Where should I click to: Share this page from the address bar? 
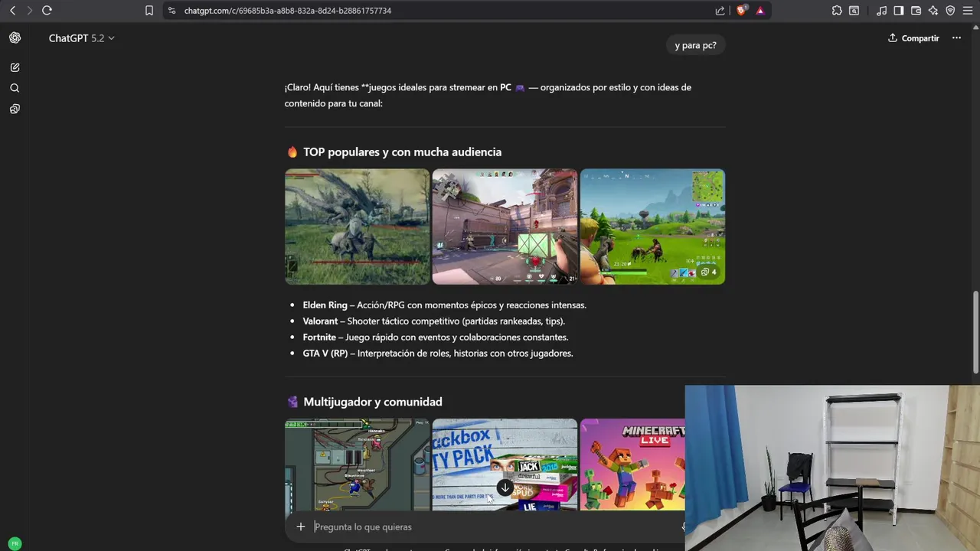pos(720,11)
